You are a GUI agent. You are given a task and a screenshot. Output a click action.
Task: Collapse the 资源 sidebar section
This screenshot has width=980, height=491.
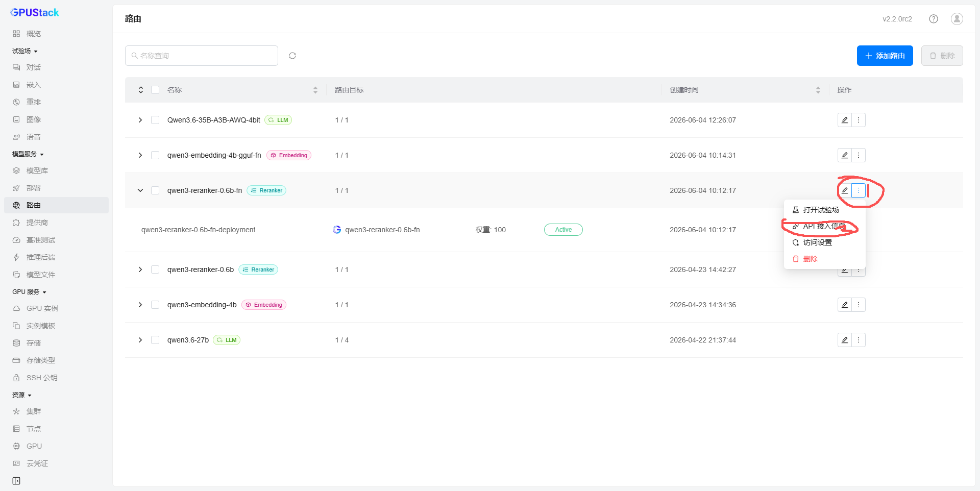[22, 395]
